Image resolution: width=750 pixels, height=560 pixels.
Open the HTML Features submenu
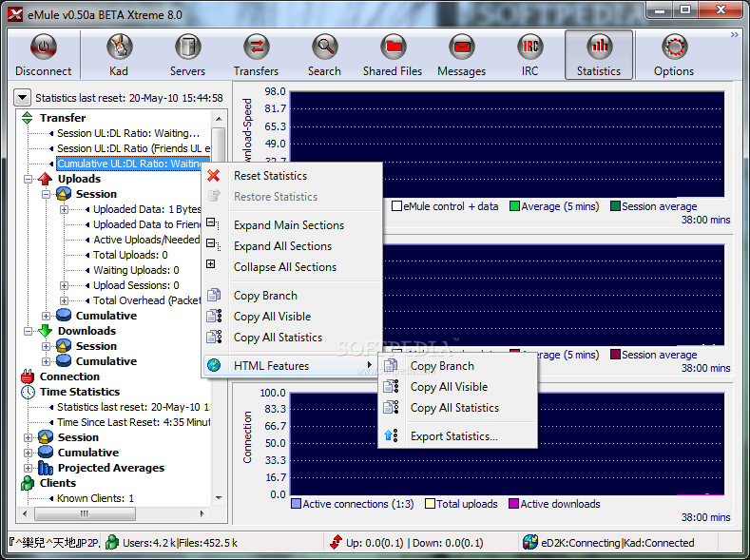point(292,365)
